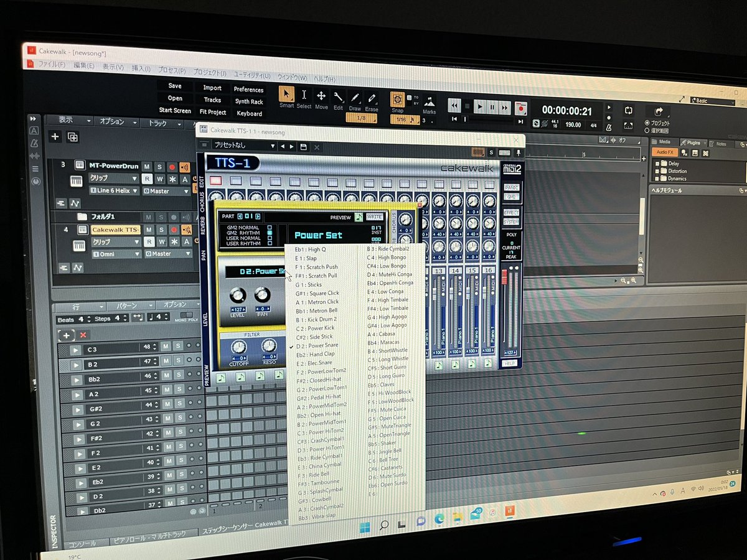Open the 表示 dropdown in track view
The width and height of the screenshot is (747, 560).
point(75,120)
